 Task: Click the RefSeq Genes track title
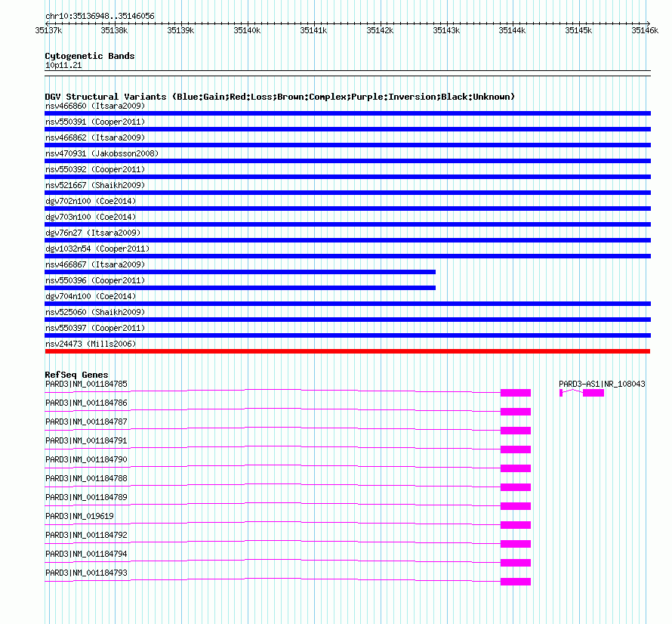pyautogui.click(x=76, y=375)
